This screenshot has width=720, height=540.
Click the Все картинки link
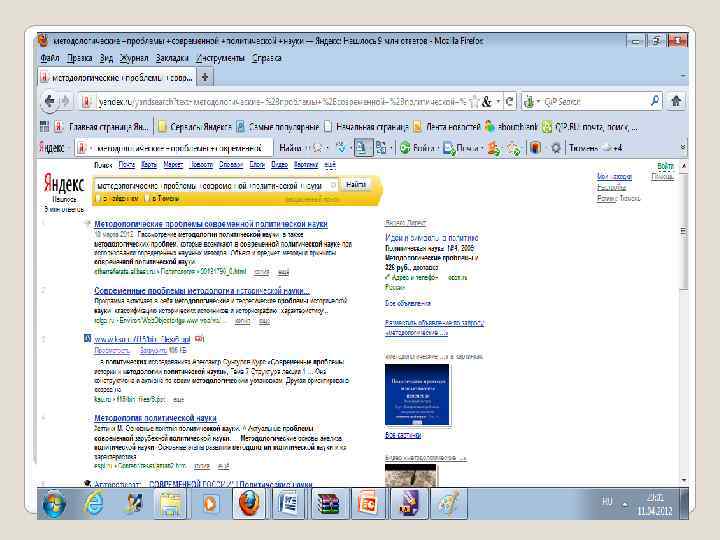[403, 435]
